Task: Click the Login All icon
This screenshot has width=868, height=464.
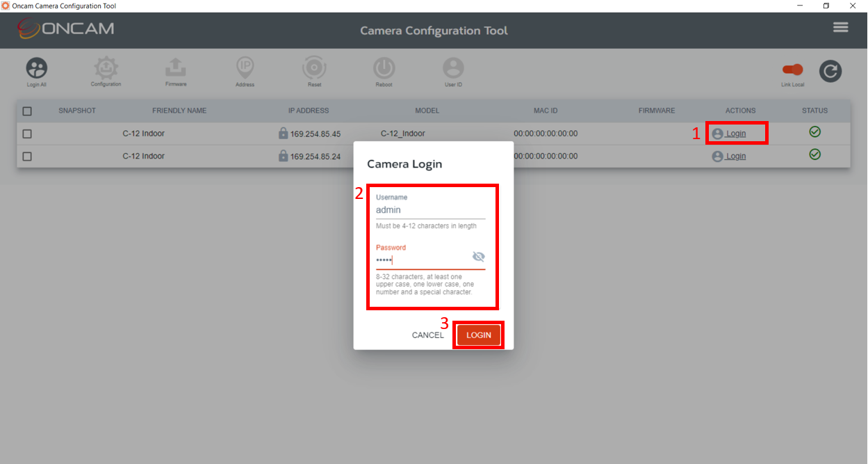Action: pyautogui.click(x=36, y=68)
